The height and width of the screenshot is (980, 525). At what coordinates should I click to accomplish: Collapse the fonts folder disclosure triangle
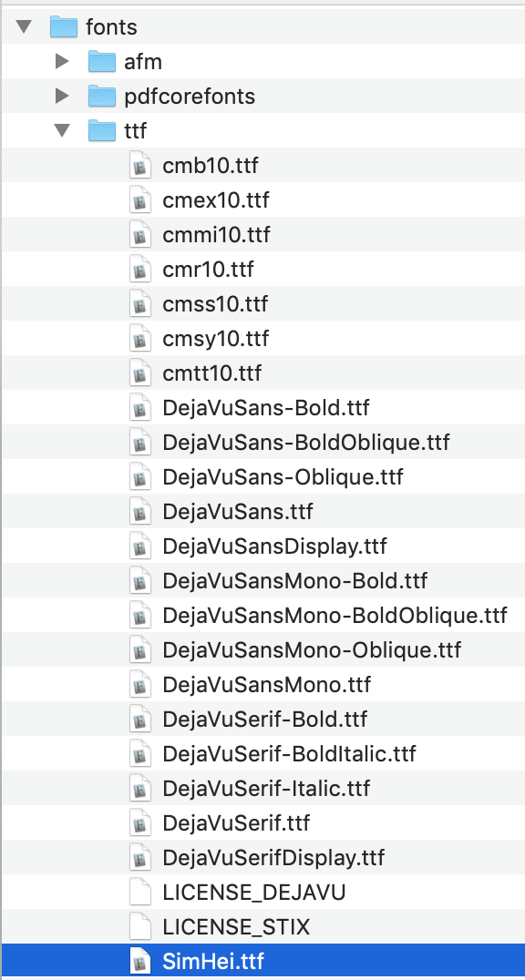(24, 27)
